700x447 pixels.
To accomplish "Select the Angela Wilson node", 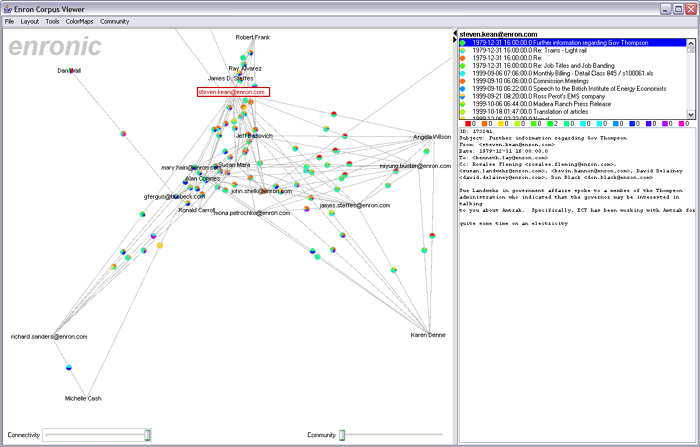I will click(x=432, y=137).
